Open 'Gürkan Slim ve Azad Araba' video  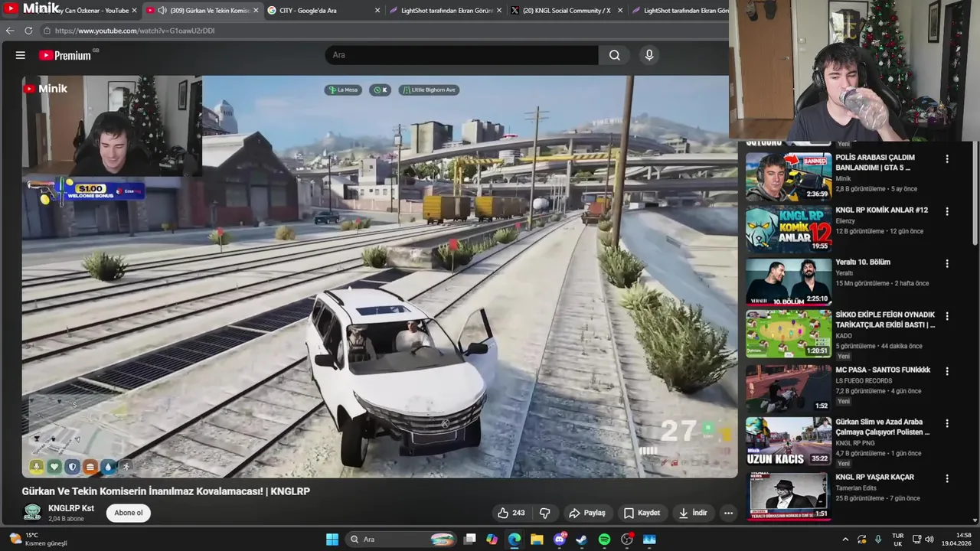pyautogui.click(x=789, y=441)
